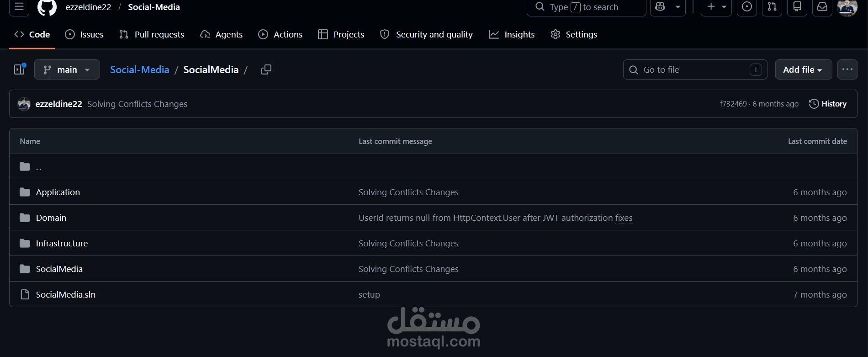
Task: Open the SocialMedia folder in file list
Action: coord(59,269)
